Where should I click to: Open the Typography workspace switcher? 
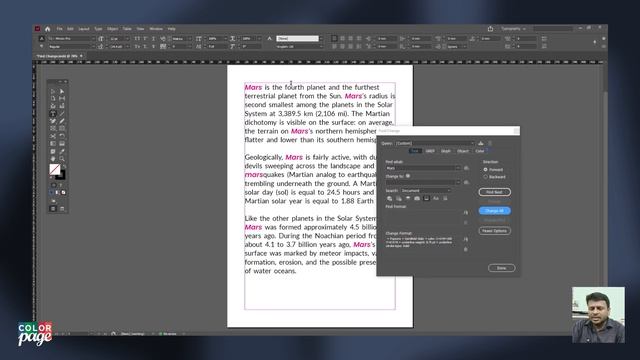tap(513, 29)
